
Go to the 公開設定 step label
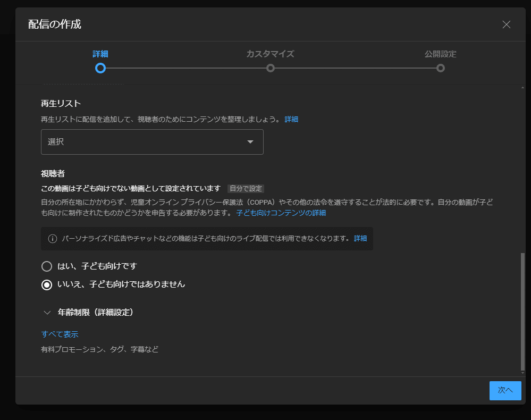[x=440, y=54]
